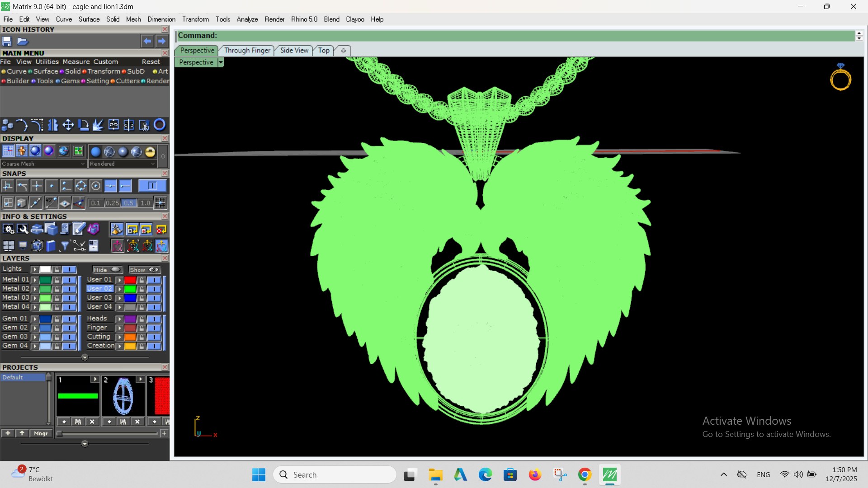Toggle the point snap icon
The height and width of the screenshot is (488, 868).
pyautogui.click(x=52, y=186)
